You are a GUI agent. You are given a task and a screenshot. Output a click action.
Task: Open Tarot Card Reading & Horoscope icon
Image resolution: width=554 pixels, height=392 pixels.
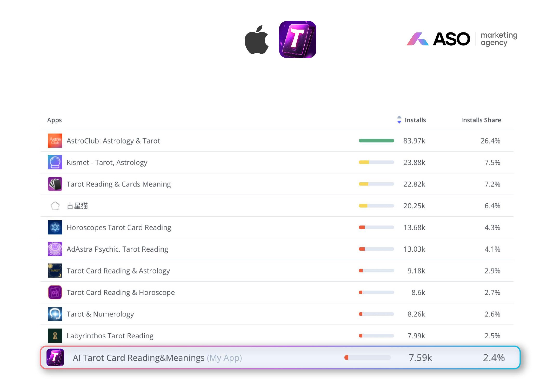(x=55, y=292)
